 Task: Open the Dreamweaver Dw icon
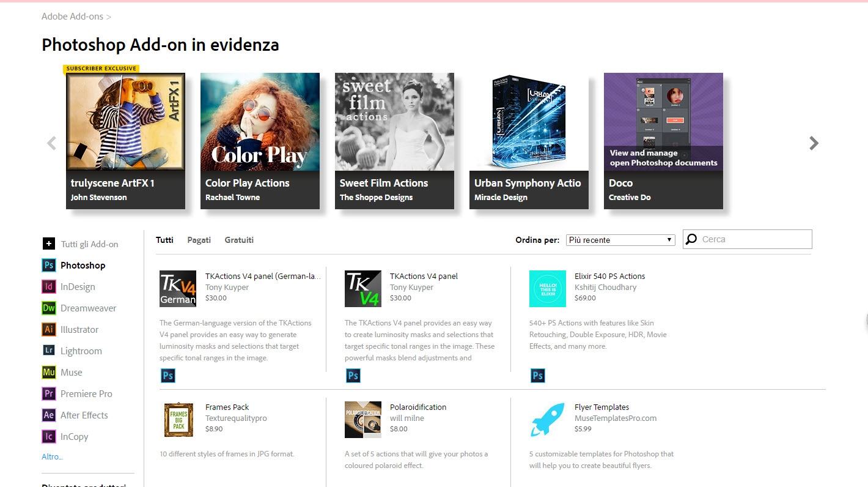tap(49, 308)
